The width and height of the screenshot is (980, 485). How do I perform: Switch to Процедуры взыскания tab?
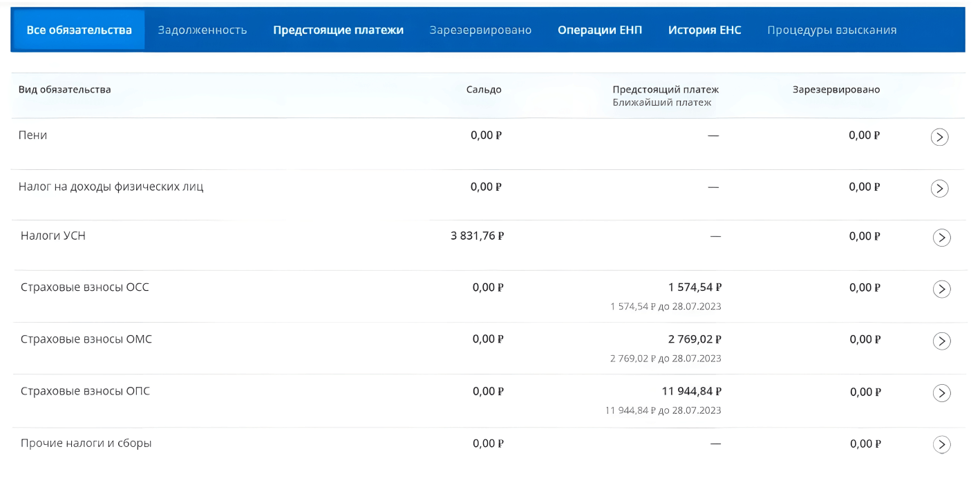831,30
